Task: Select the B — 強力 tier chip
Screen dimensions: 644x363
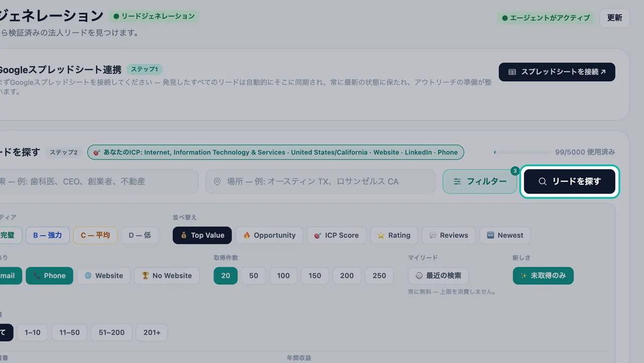Action: 48,235
